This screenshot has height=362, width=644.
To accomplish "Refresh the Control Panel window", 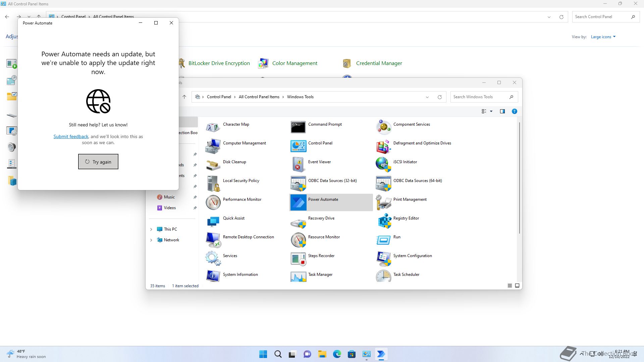I will (x=561, y=17).
